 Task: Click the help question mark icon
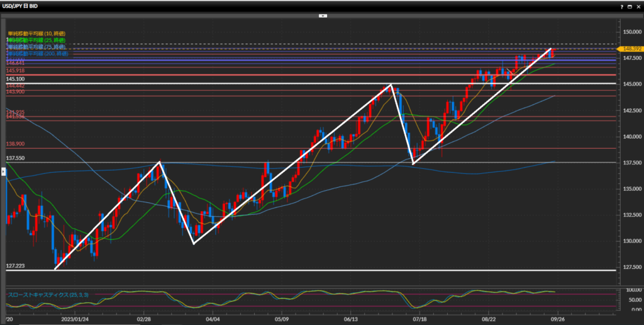click(x=622, y=6)
